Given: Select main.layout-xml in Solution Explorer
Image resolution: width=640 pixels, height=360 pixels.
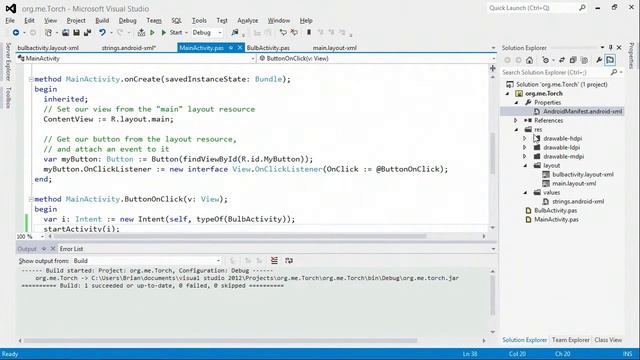Looking at the screenshot, I should pyautogui.click(x=573, y=183).
